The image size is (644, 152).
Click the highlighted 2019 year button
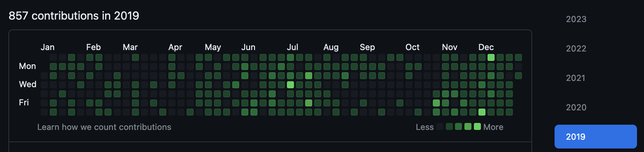[x=595, y=137]
